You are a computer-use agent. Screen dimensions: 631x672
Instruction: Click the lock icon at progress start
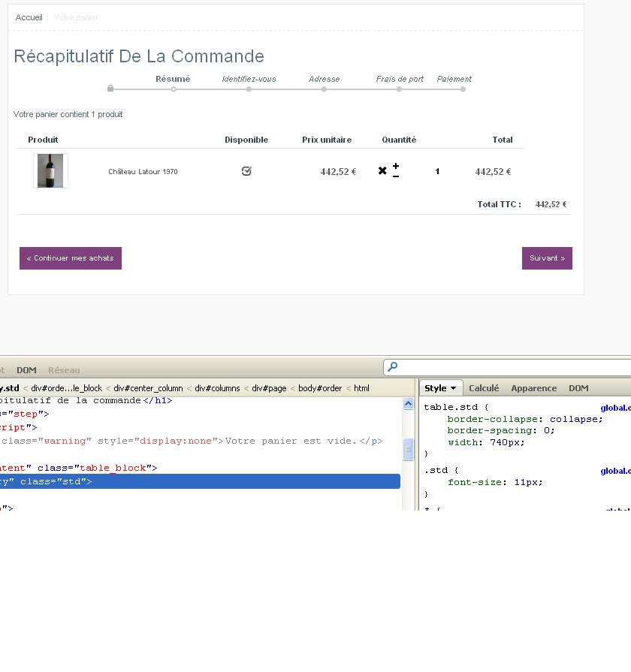(x=110, y=89)
